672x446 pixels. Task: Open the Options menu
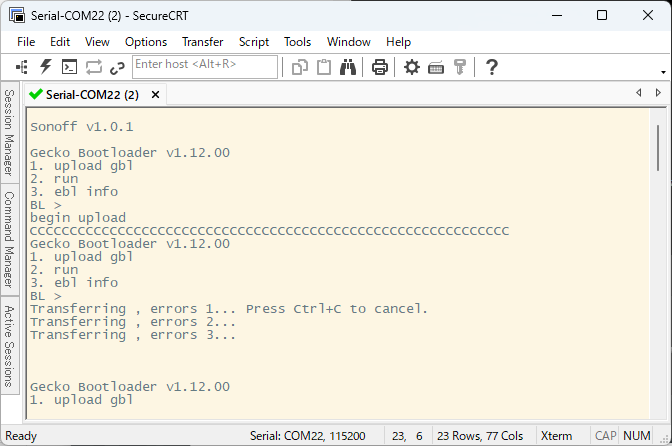146,42
